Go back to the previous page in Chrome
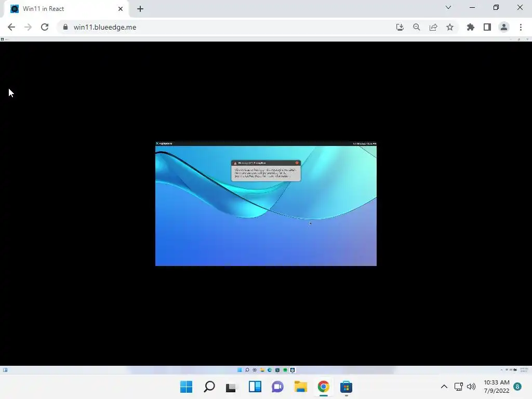This screenshot has width=532, height=399. click(11, 27)
